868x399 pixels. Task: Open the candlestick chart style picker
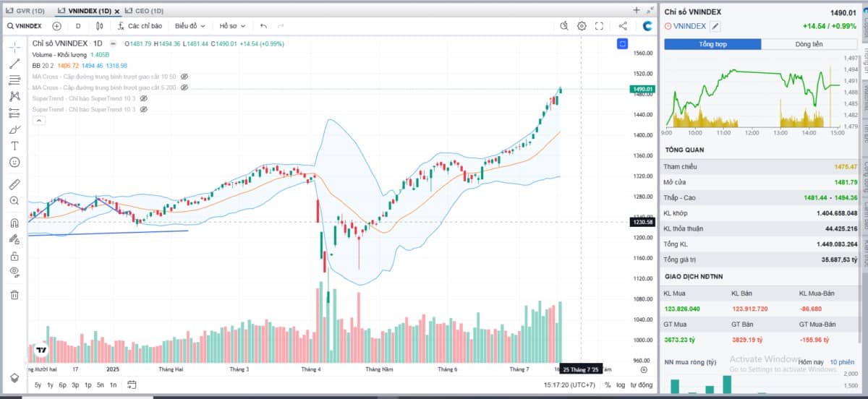(x=100, y=26)
